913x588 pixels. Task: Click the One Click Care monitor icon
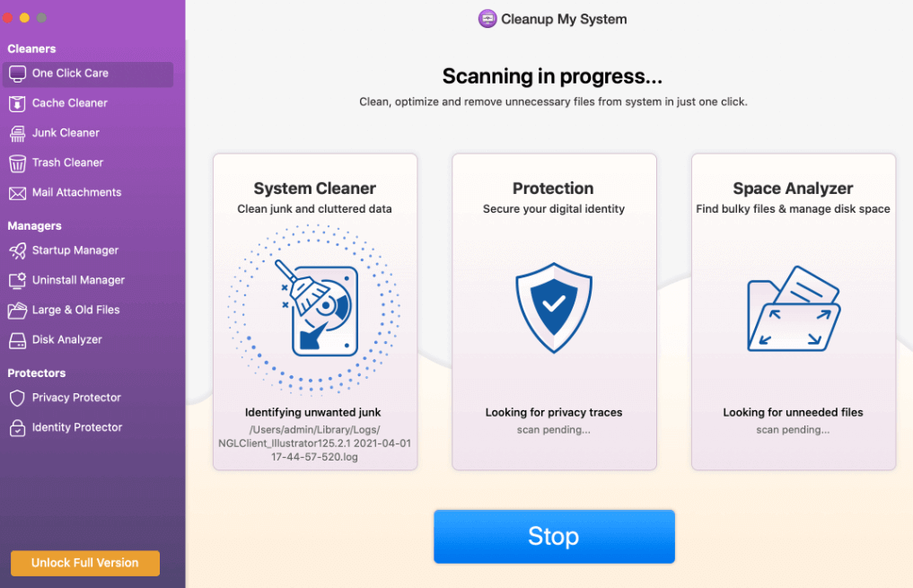click(x=17, y=74)
